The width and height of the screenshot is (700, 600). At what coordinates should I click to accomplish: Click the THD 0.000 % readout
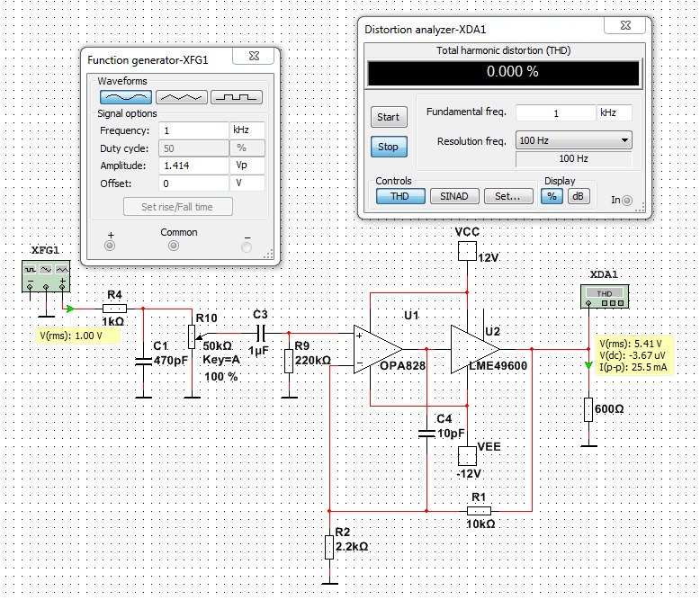(x=504, y=72)
